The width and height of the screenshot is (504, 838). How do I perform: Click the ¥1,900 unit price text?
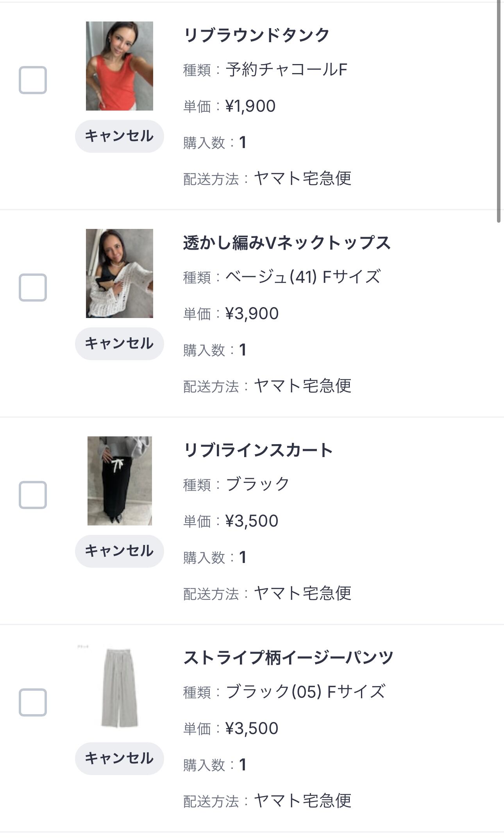(x=250, y=106)
